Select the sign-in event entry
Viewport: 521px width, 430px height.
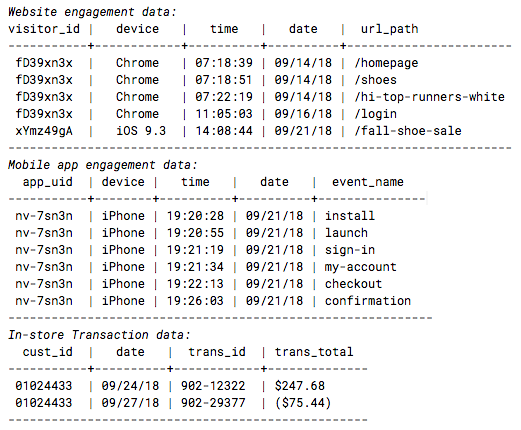tap(350, 250)
